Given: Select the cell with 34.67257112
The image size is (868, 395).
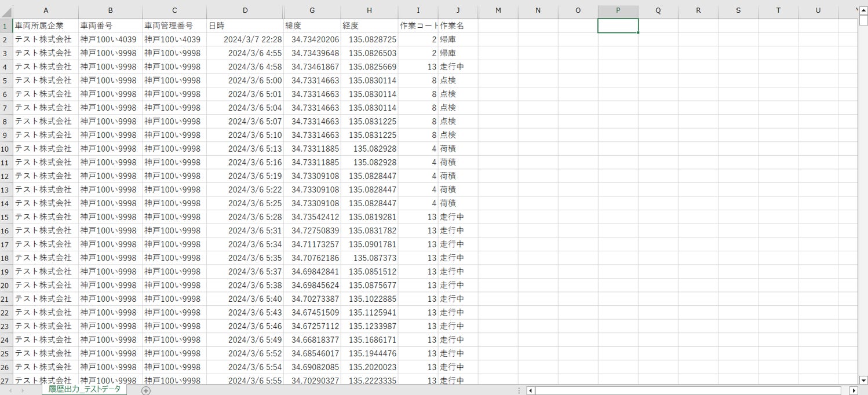Looking at the screenshot, I should point(312,326).
